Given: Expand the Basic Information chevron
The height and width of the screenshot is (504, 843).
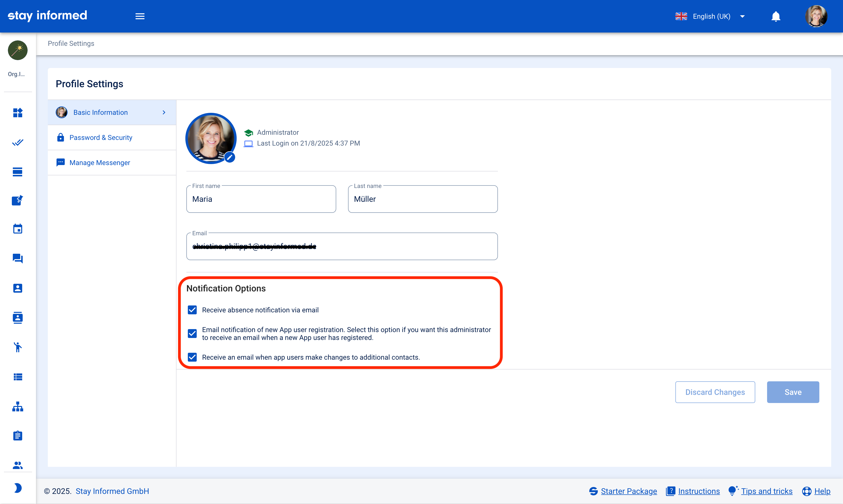Looking at the screenshot, I should [x=164, y=112].
